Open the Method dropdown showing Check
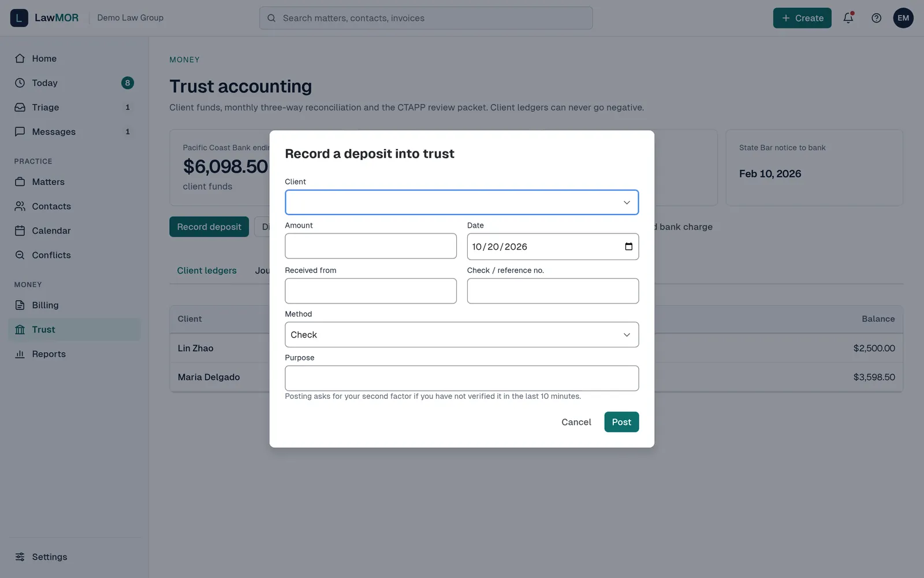 [461, 335]
